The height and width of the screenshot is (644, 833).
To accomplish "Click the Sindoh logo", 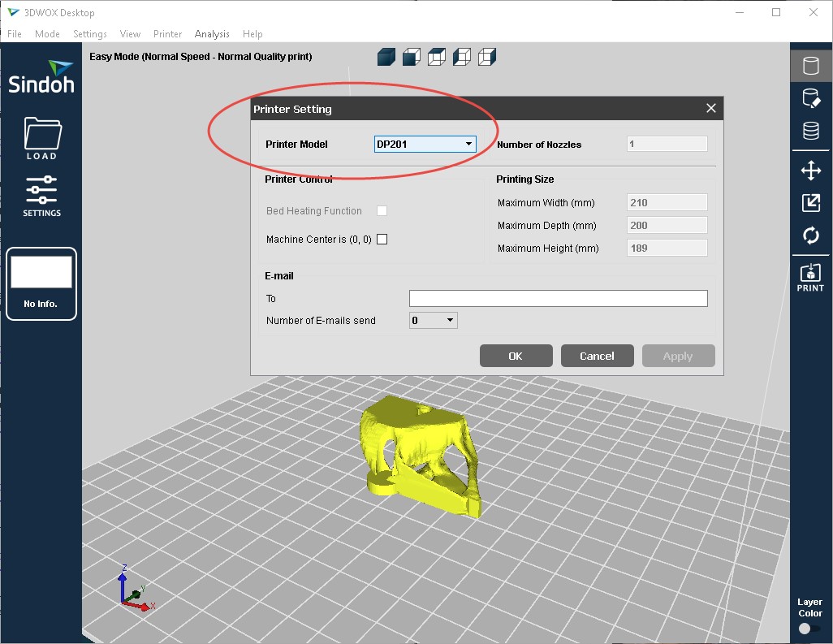I will click(41, 77).
